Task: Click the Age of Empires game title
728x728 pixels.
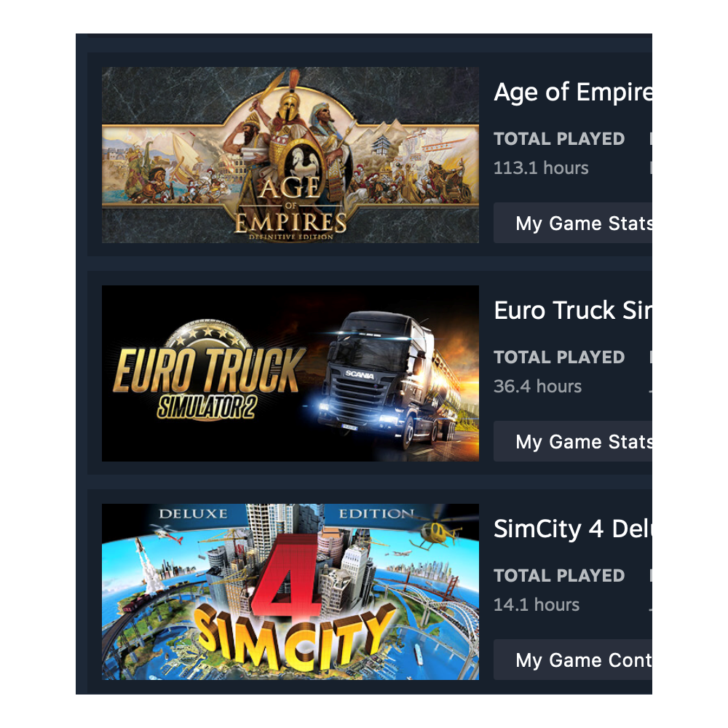Action: (573, 92)
